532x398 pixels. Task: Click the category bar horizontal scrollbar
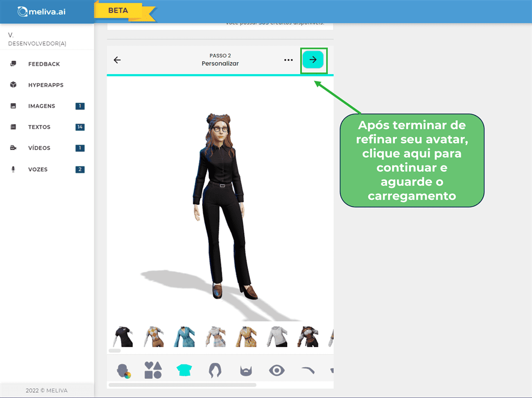(x=182, y=385)
